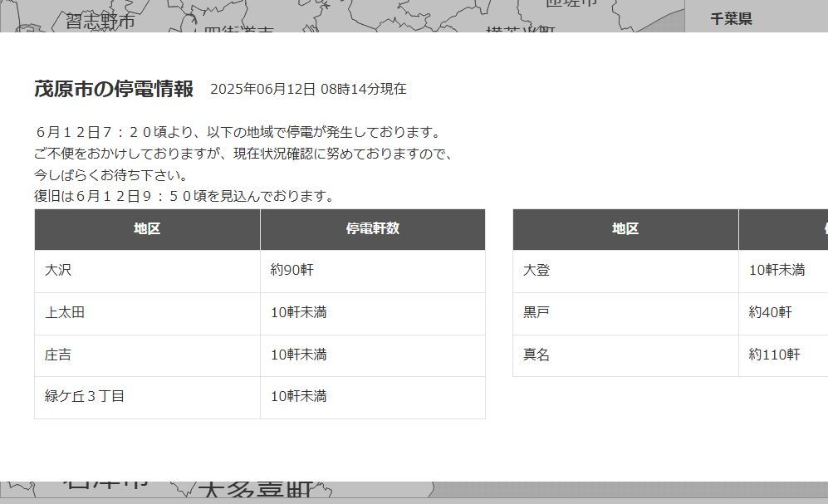Select the 緑ケ丘３丁目 district cell
828x504 pixels.
(x=147, y=397)
